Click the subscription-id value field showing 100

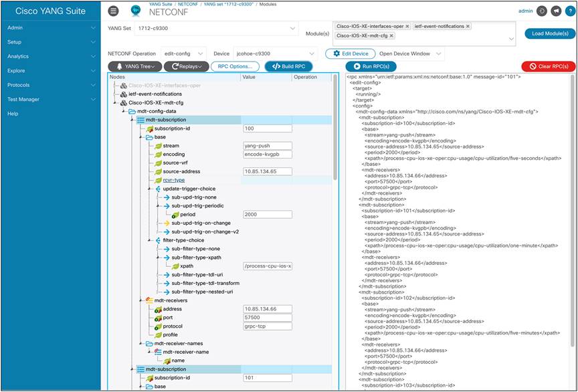coord(268,128)
